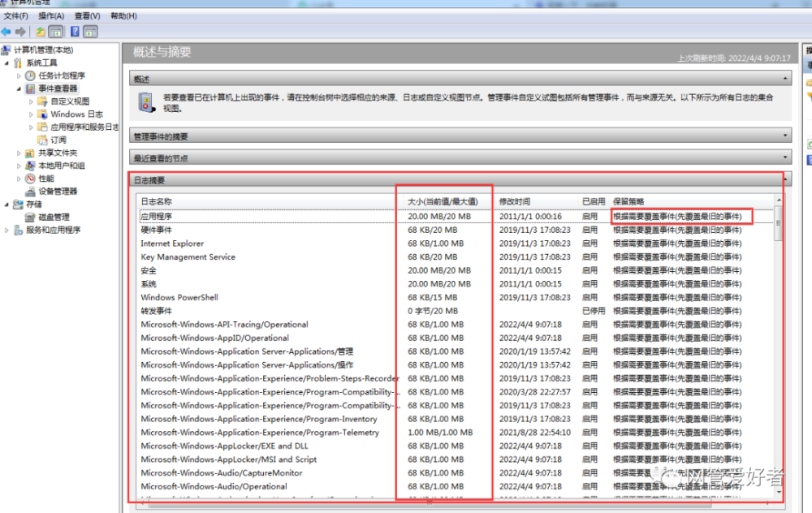Select Microsoft-Windows-Audio/CaptureMonitor row

point(456,472)
